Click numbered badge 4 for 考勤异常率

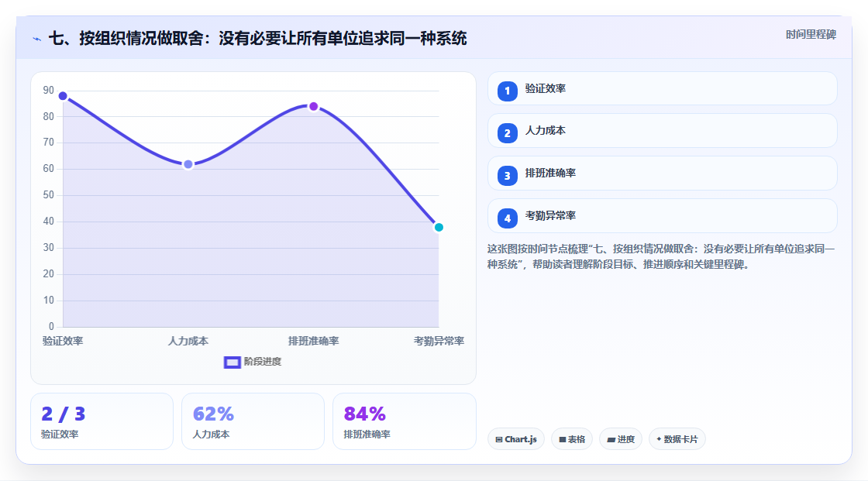coord(507,218)
